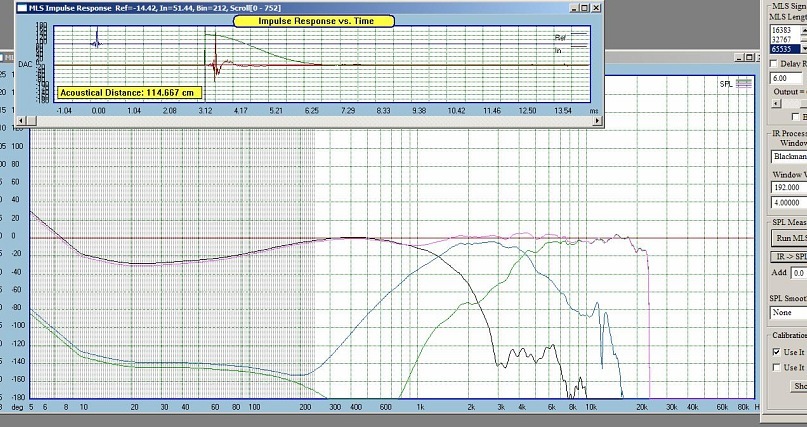Open the MLS Impulse Response window system icon
The width and height of the screenshot is (807, 427).
click(x=22, y=8)
